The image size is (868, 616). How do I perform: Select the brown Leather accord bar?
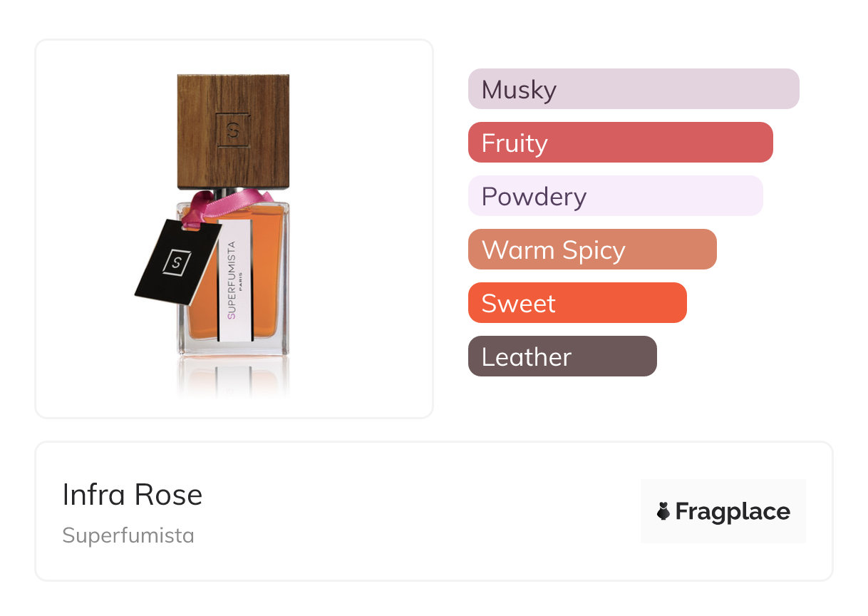562,356
